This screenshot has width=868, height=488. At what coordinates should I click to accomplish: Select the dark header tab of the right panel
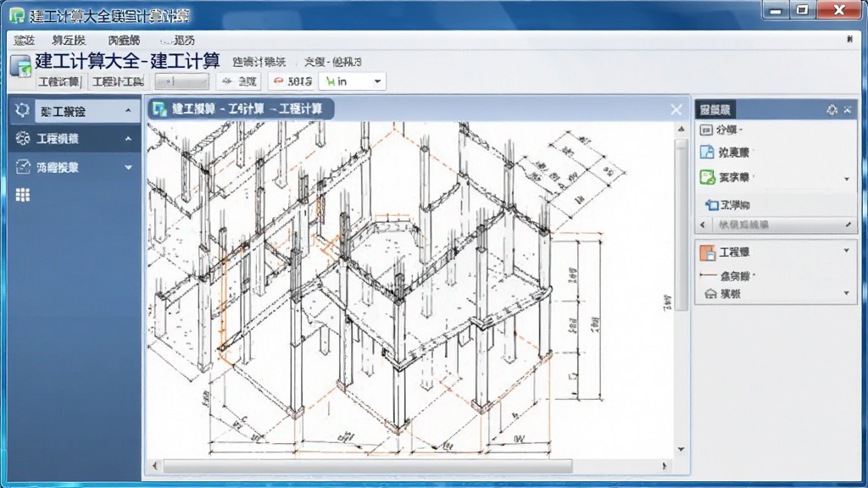click(x=715, y=110)
